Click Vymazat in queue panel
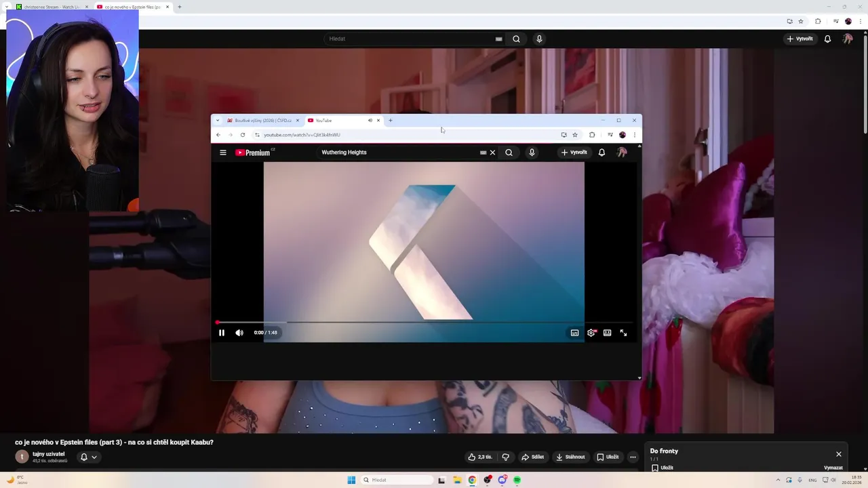 833,468
